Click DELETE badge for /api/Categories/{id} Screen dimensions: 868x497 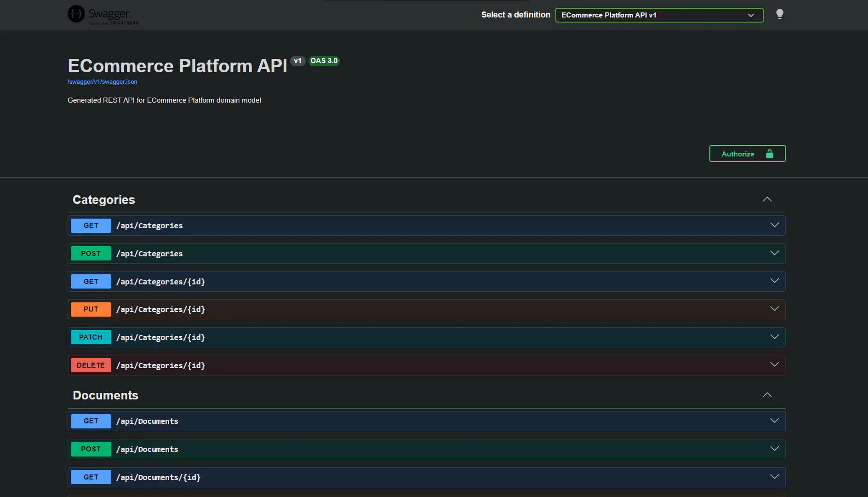[91, 365]
